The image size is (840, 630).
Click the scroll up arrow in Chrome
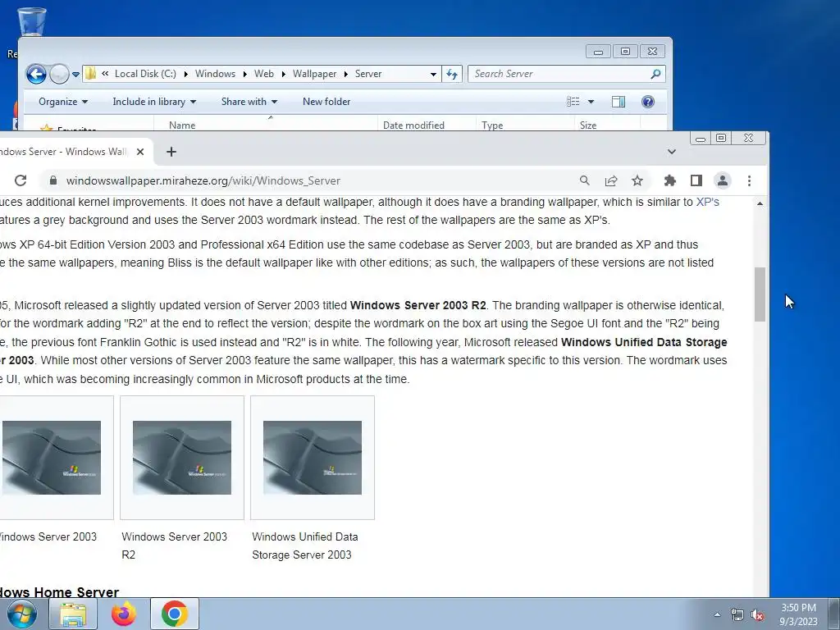pyautogui.click(x=760, y=203)
